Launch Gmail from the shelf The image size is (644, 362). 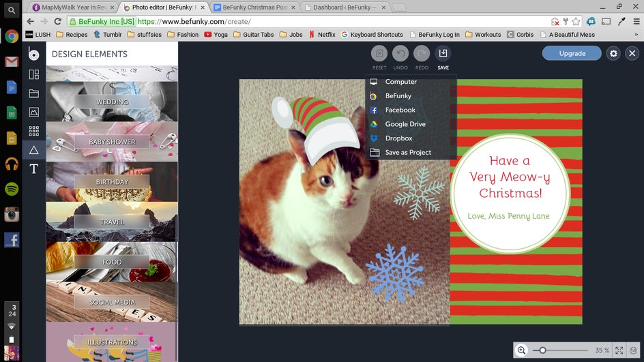12,62
